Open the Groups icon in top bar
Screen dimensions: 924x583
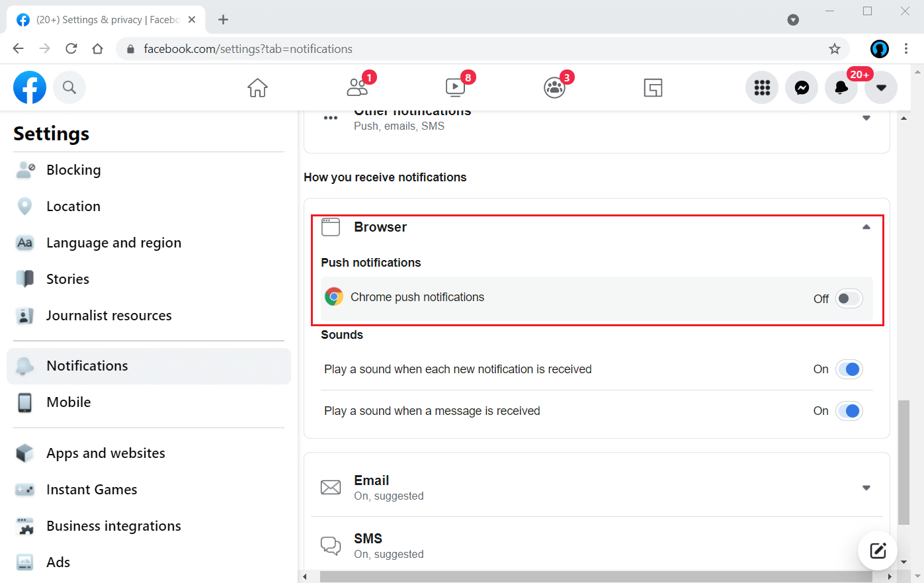pos(554,87)
